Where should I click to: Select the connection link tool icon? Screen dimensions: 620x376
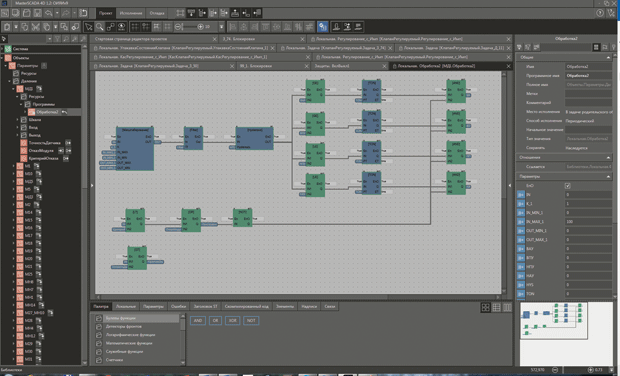(111, 27)
